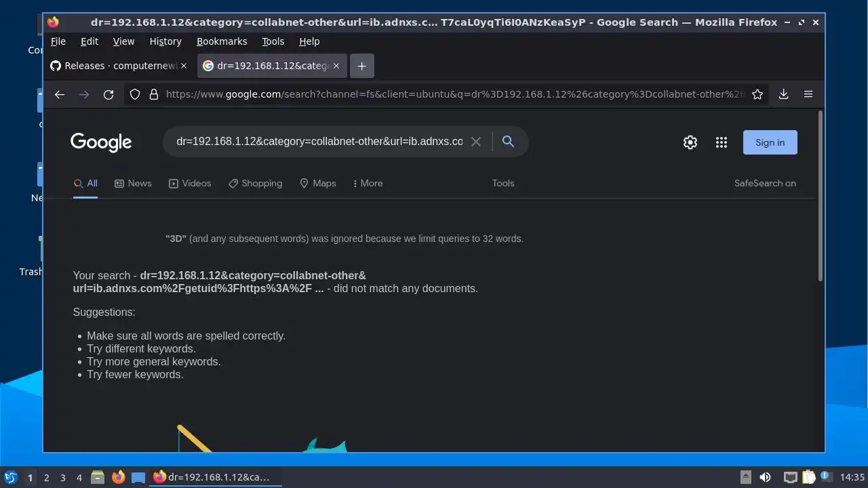
Task: Click the magnifier Search button
Action: coord(508,142)
